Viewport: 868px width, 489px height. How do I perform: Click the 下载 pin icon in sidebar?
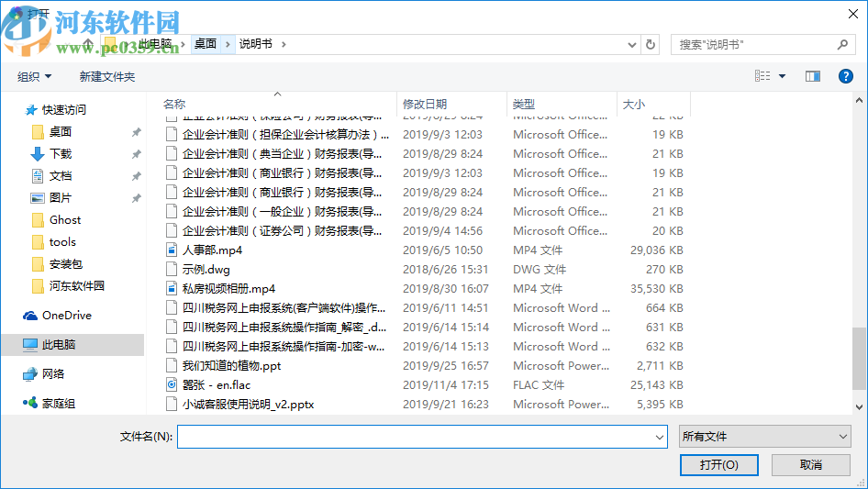pyautogui.click(x=136, y=154)
